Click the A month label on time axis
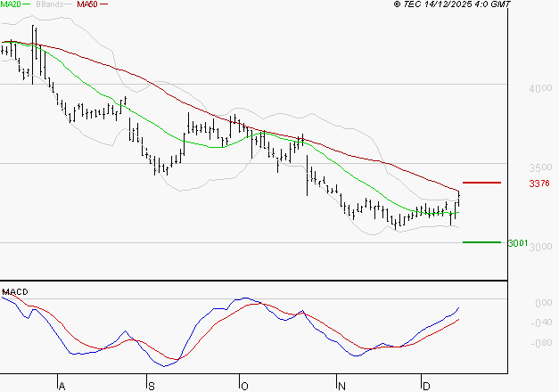 click(62, 386)
